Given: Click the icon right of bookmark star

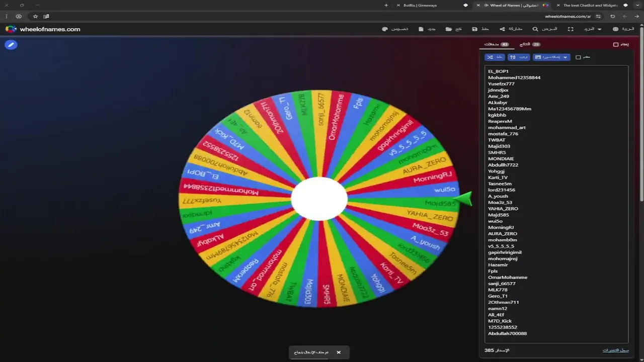Looking at the screenshot, I should (46, 16).
